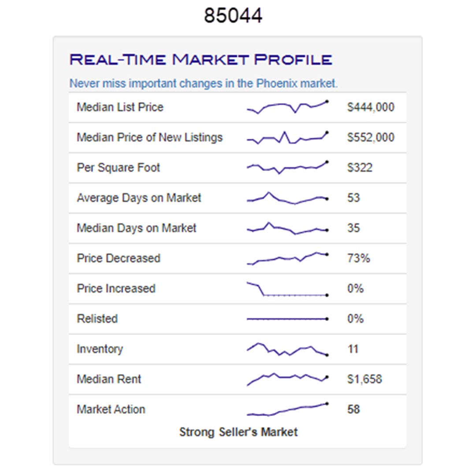Click the Strong Seller's Market text
Image resolution: width=476 pixels, height=476 pixels.
(238, 432)
